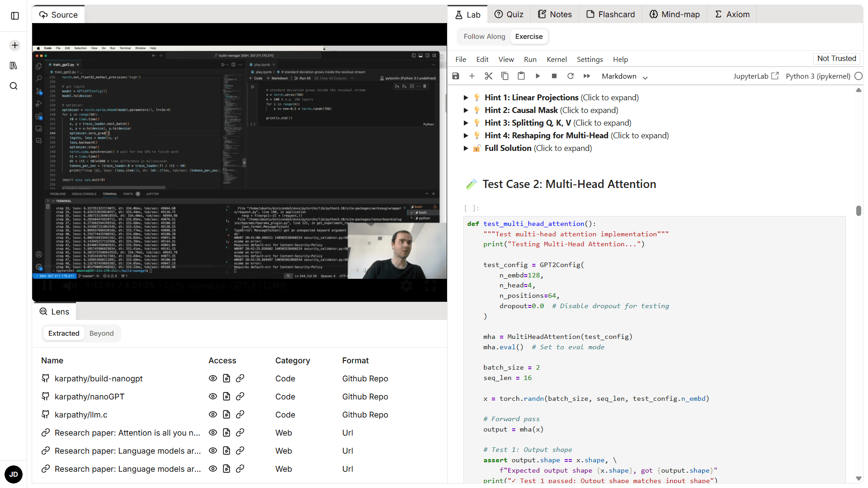Open the Kernel menu

tap(557, 59)
